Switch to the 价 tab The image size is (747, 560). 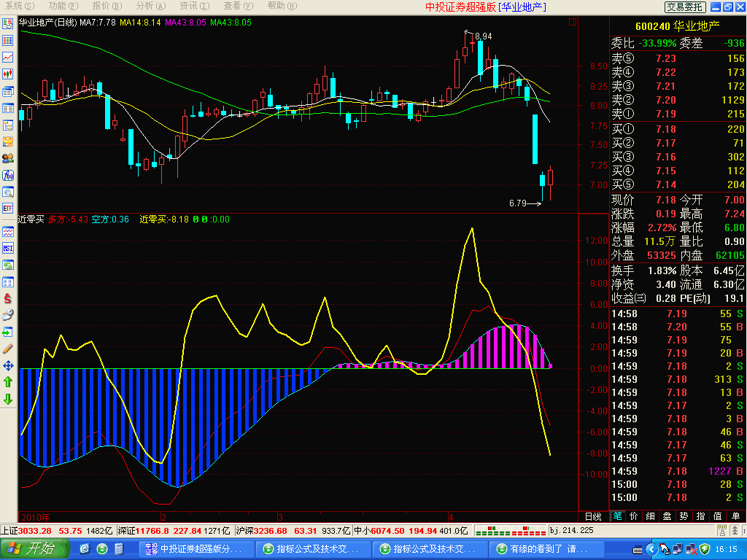click(x=633, y=516)
